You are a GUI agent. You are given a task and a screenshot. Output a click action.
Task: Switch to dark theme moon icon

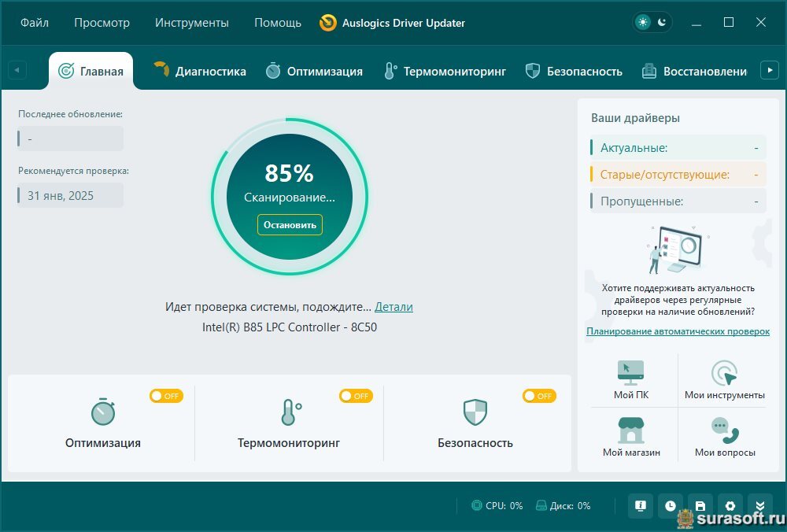coord(662,22)
